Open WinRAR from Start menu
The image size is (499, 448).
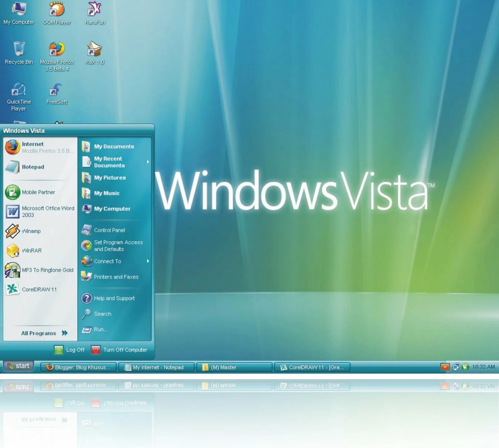coord(40,250)
